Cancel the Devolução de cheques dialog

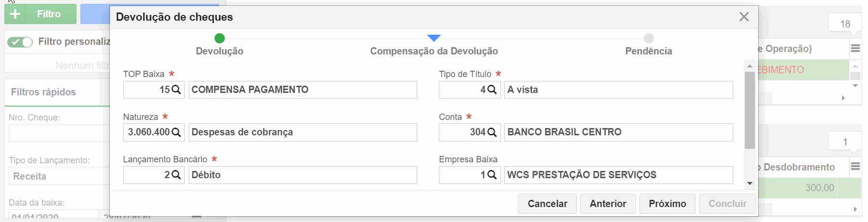pyautogui.click(x=548, y=204)
